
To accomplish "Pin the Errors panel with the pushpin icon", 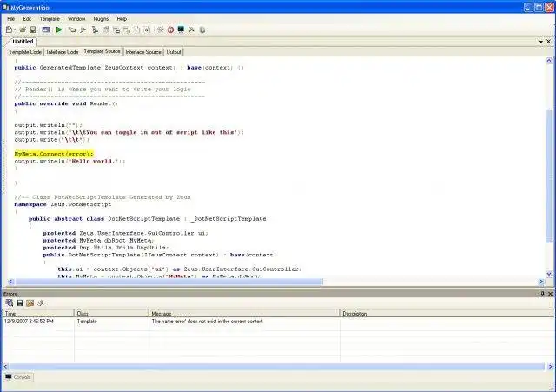I will click(542, 294).
